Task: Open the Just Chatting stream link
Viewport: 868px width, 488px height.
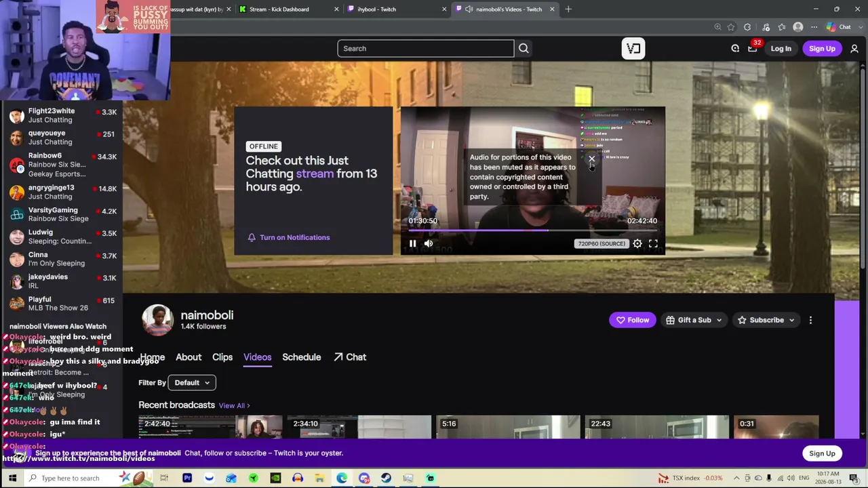Action: (x=315, y=174)
